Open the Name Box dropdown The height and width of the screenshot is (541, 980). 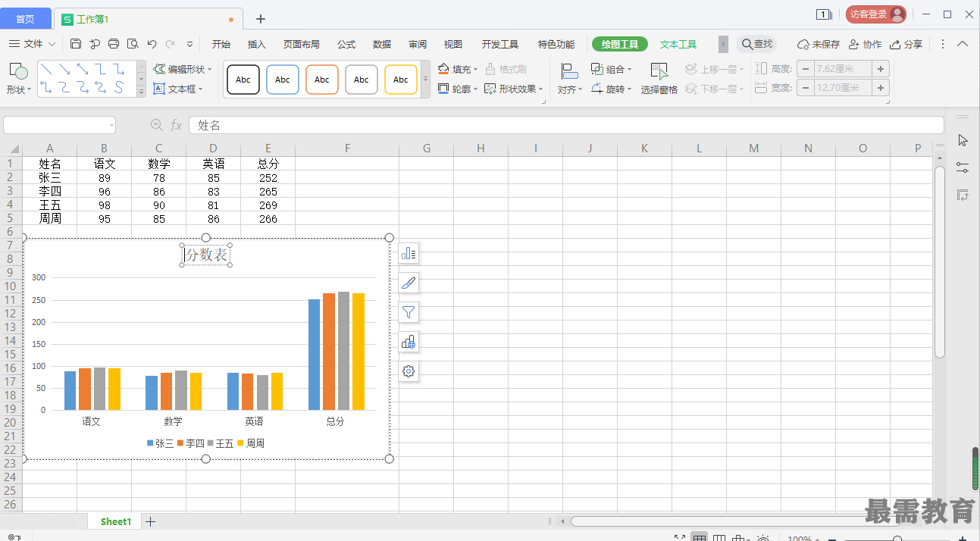pyautogui.click(x=111, y=125)
